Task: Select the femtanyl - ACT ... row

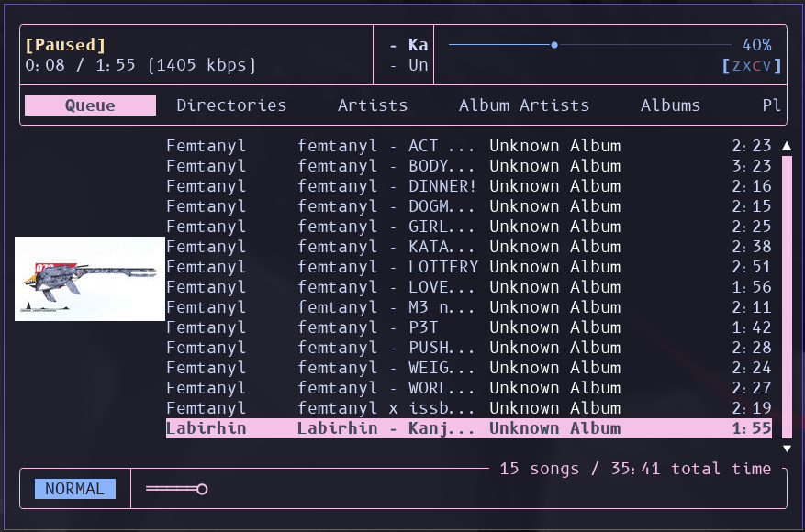Action: [469, 146]
